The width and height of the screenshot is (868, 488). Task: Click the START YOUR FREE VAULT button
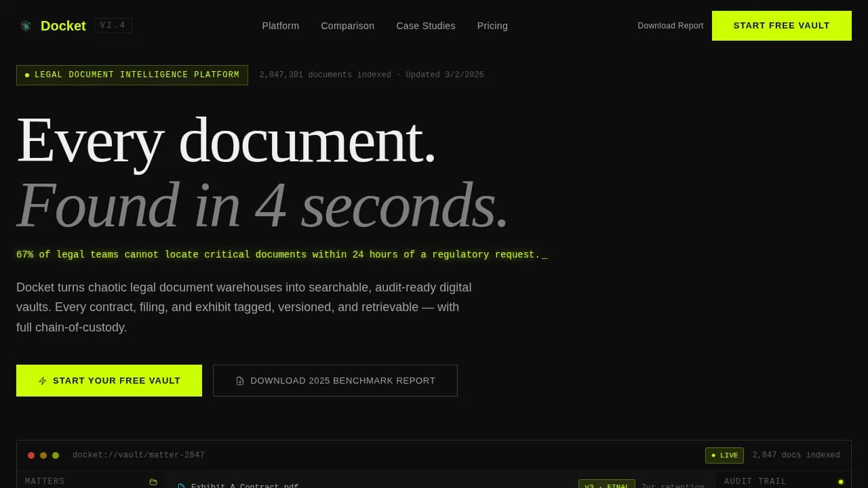click(109, 381)
